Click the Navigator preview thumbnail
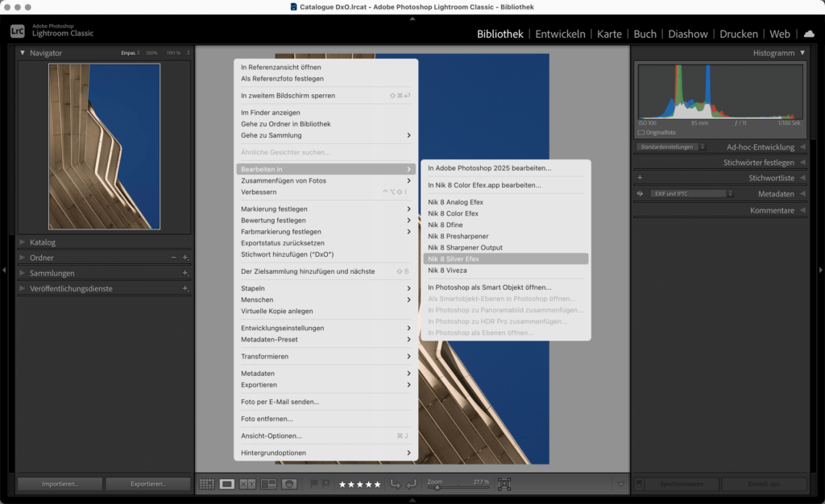 104,147
